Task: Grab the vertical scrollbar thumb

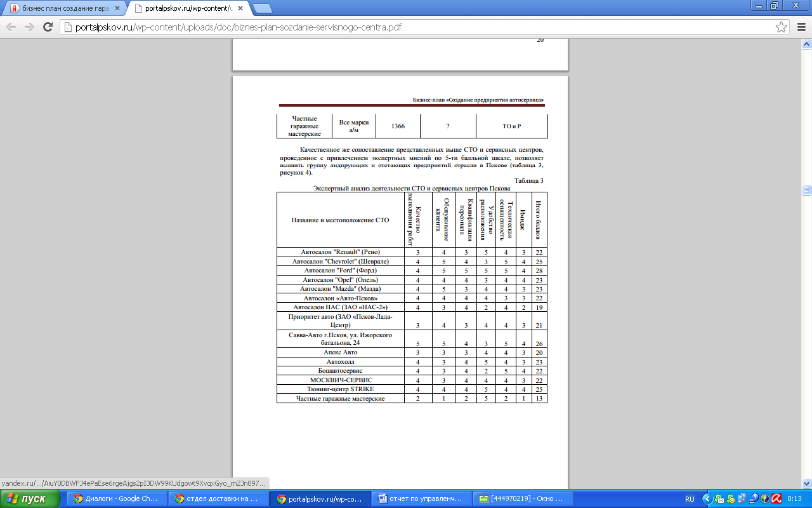Action: (807, 189)
